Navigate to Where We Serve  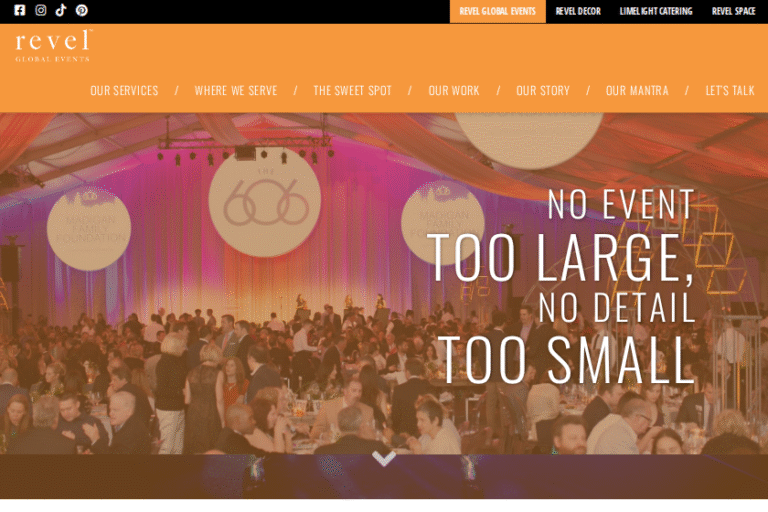click(x=236, y=91)
